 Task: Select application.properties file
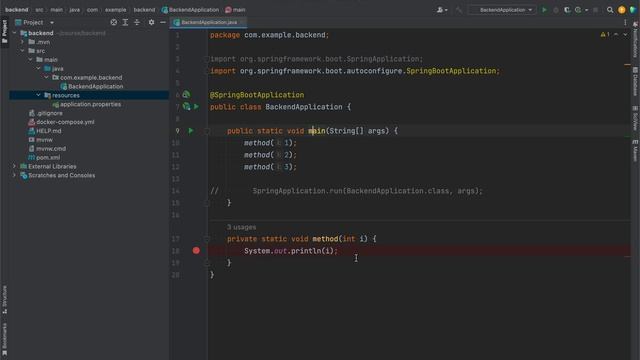point(87,104)
